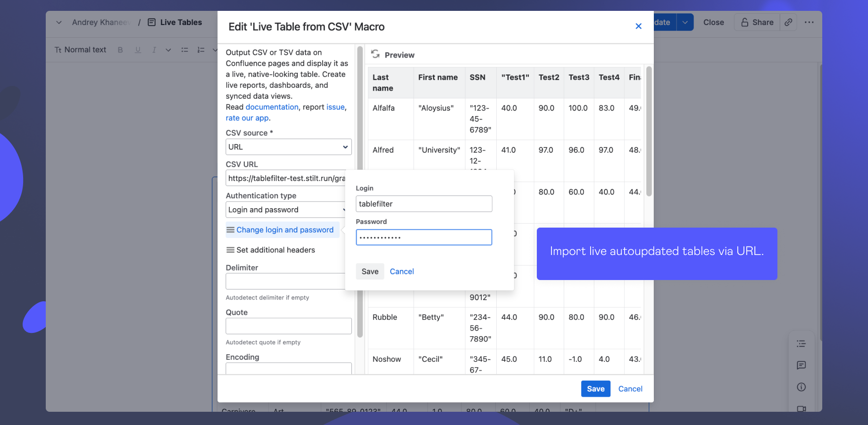The image size is (868, 425).
Task: Close the Edit Live Table macro dialog
Action: [x=638, y=26]
